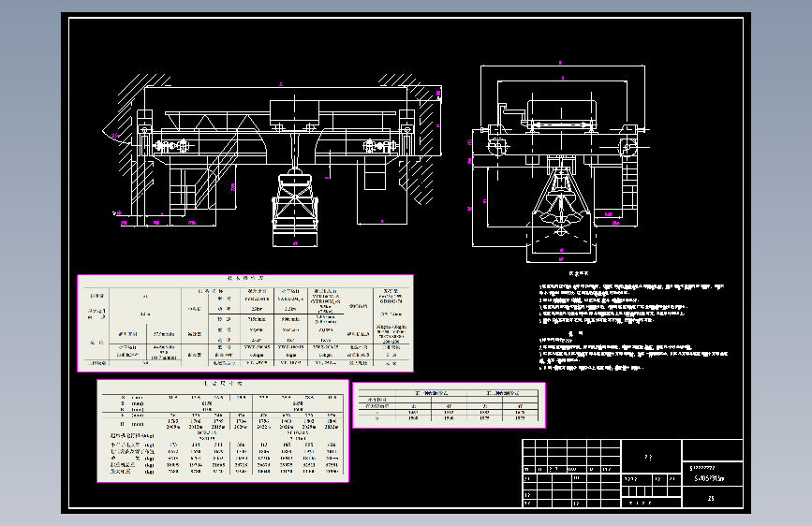Select the small beige table on the right
Image resolution: width=812 pixels, height=526 pixels.
coord(449,405)
